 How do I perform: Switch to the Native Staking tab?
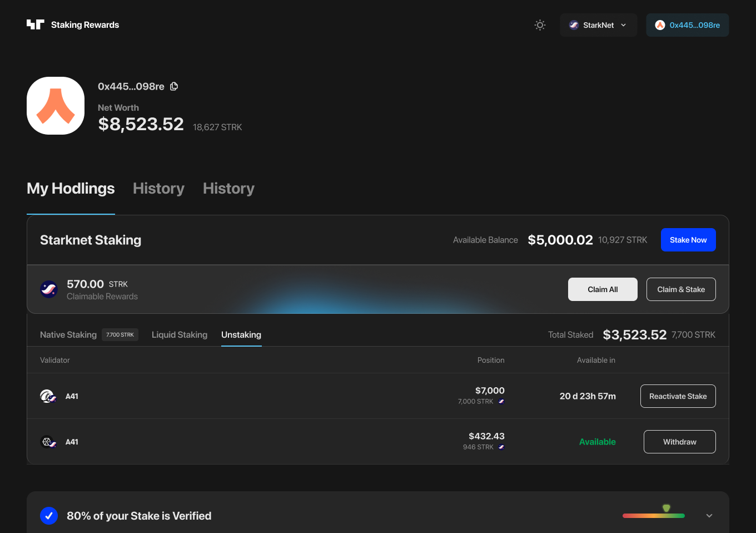pos(68,334)
